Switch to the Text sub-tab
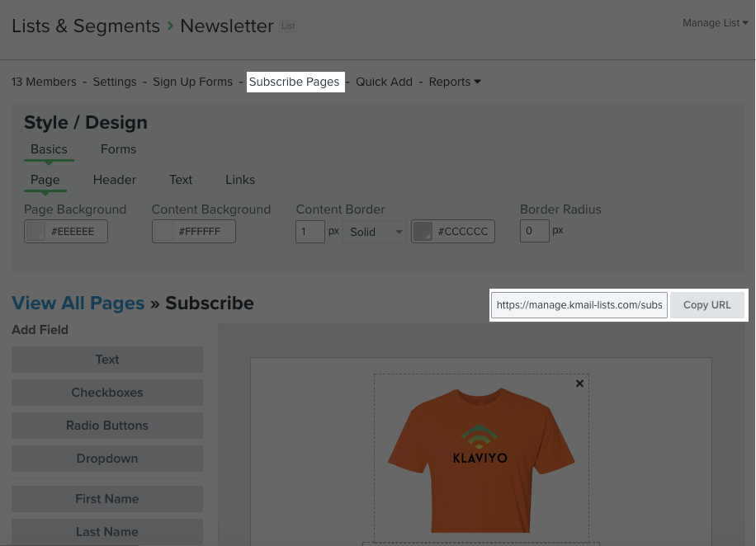This screenshot has height=546, width=756. pyautogui.click(x=181, y=180)
